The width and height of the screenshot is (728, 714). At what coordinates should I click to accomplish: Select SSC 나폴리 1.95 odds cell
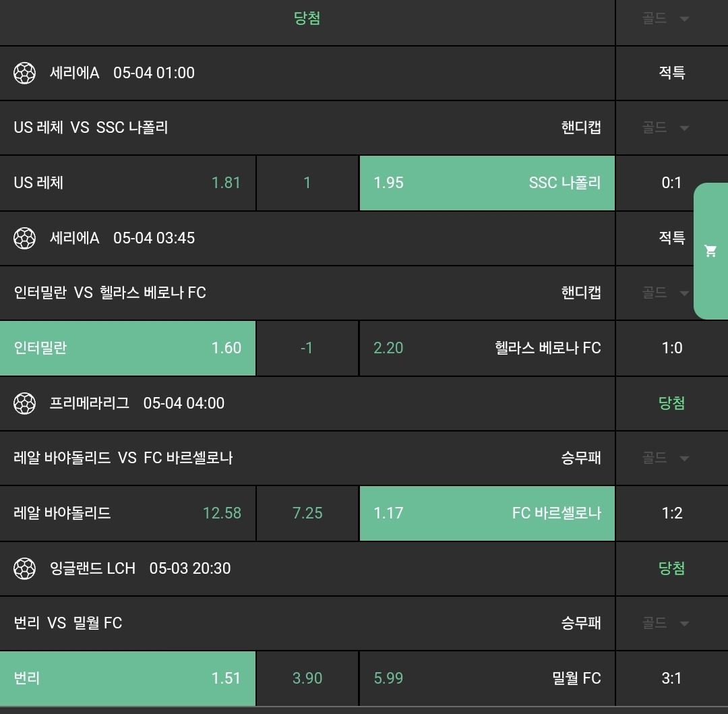487,183
